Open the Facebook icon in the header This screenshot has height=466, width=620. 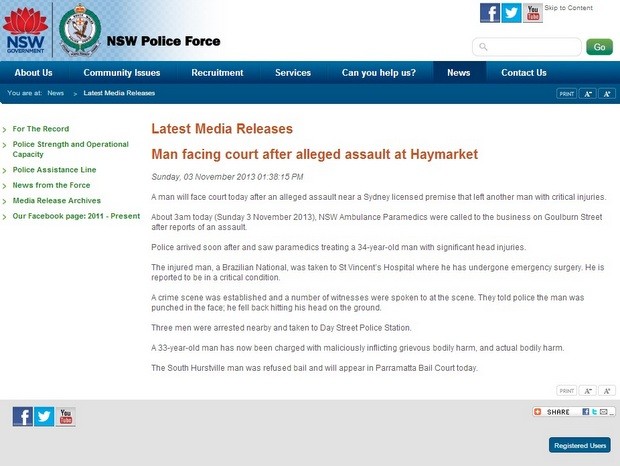point(490,13)
